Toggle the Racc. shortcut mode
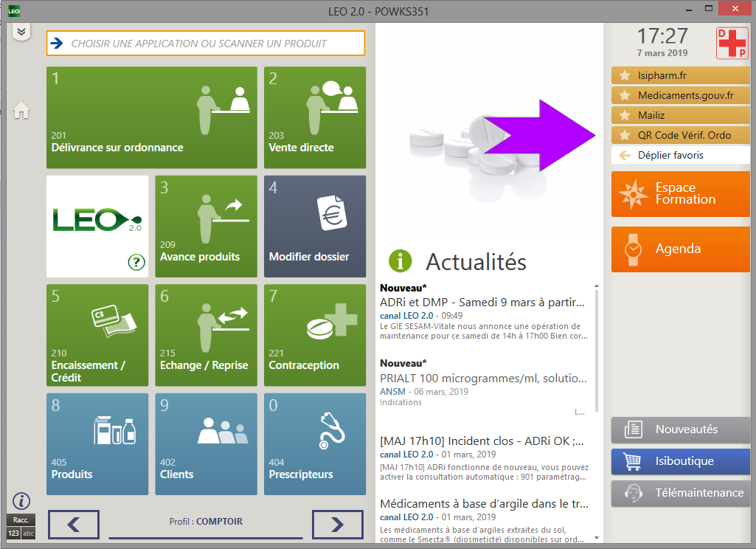 [21, 520]
